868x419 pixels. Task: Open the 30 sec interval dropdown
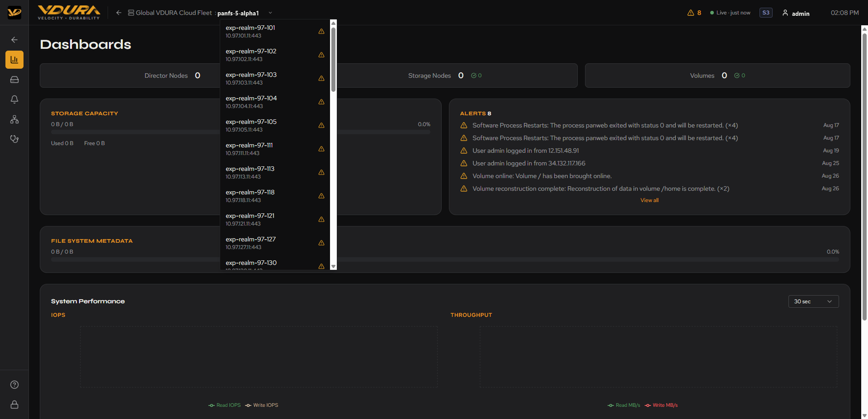[813, 301]
